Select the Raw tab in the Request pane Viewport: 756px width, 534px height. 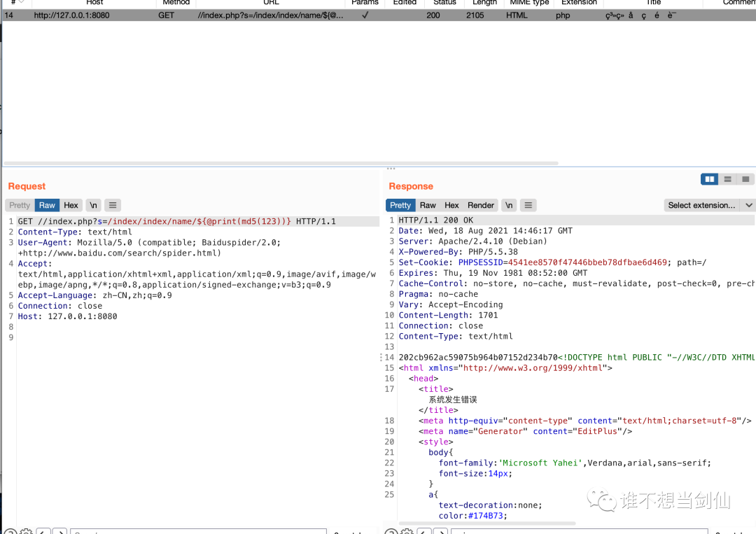pyautogui.click(x=47, y=205)
